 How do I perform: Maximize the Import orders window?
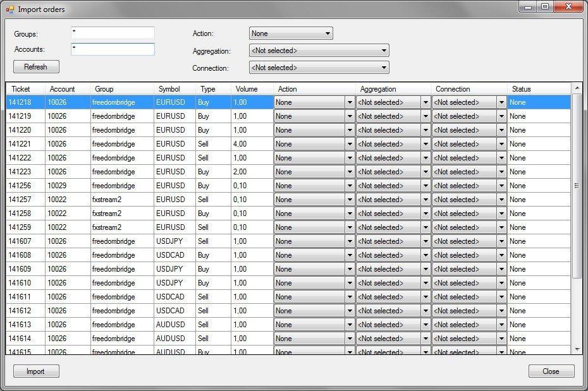pyautogui.click(x=544, y=7)
